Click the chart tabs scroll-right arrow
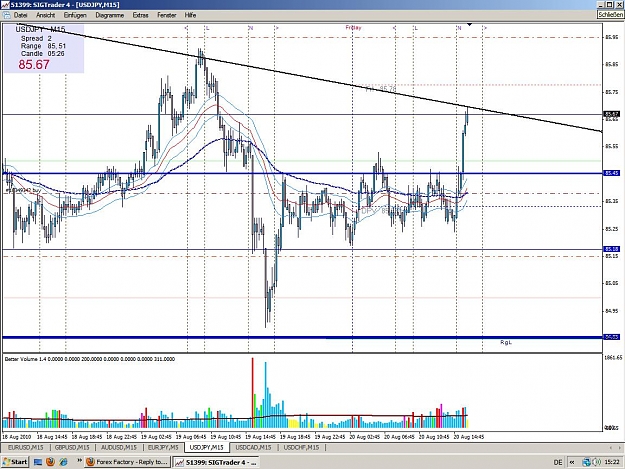Viewport: 625px width, 469px height. [619, 448]
